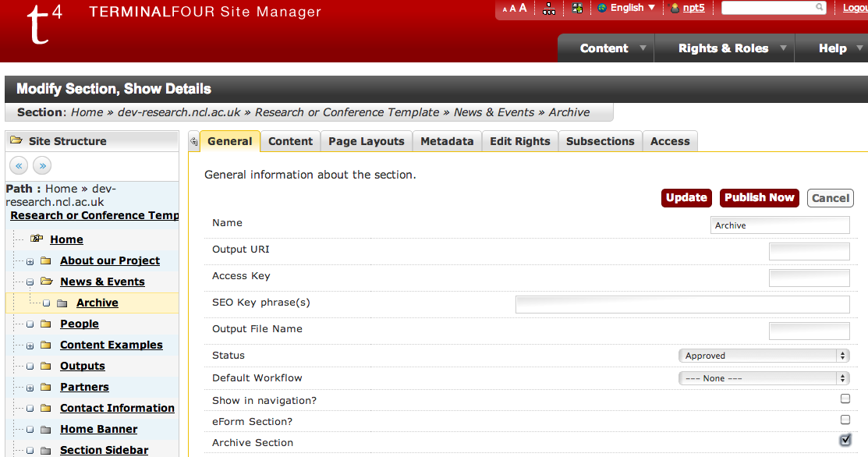Enable the Show in navigation checkbox
This screenshot has height=457, width=868.
tap(845, 399)
